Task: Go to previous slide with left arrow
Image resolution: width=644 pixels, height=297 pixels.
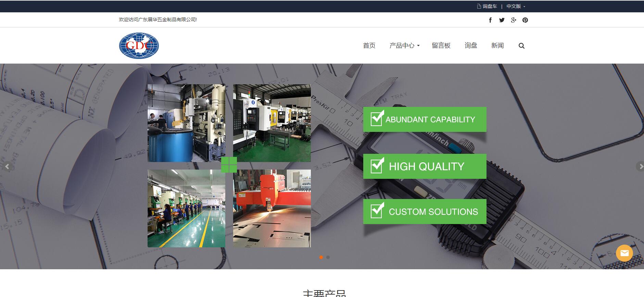Action: [x=7, y=166]
